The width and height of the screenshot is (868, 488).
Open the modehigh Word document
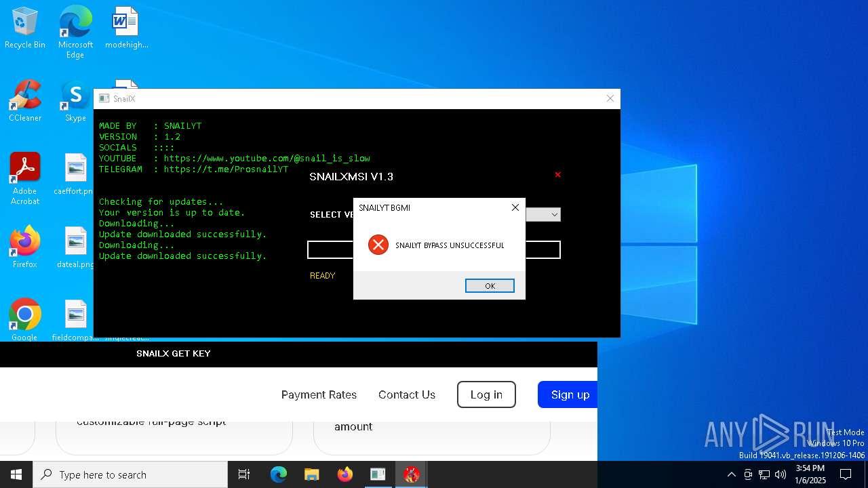pyautogui.click(x=126, y=28)
